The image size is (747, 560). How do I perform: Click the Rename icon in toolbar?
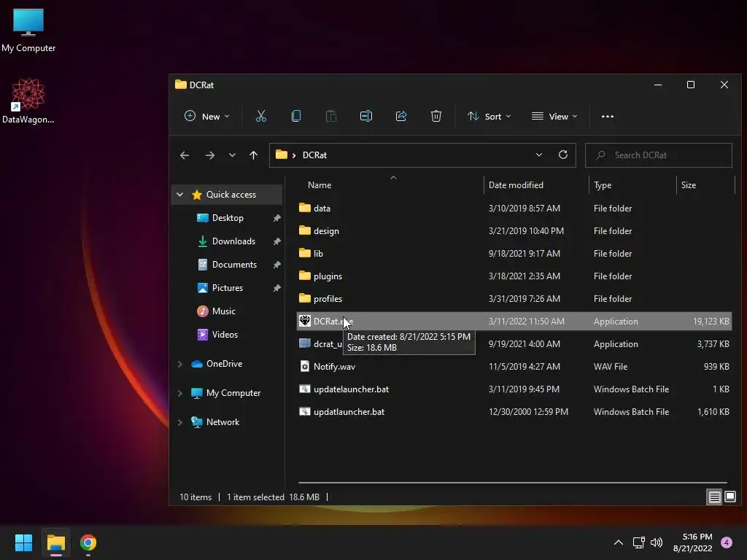point(366,116)
